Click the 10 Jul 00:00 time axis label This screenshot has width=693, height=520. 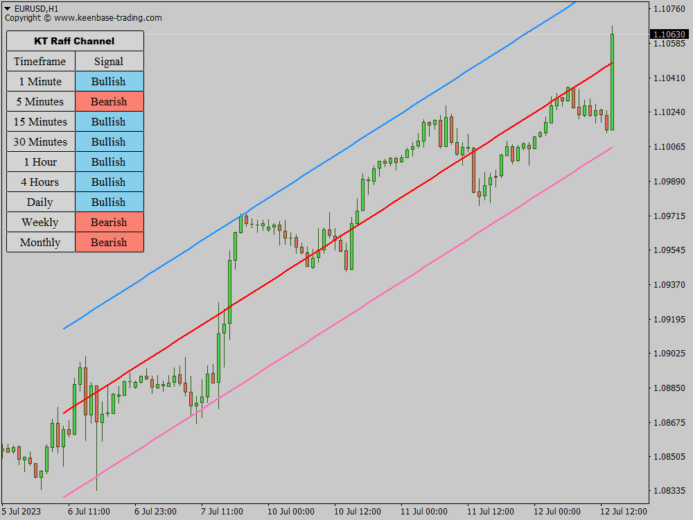pos(291,512)
